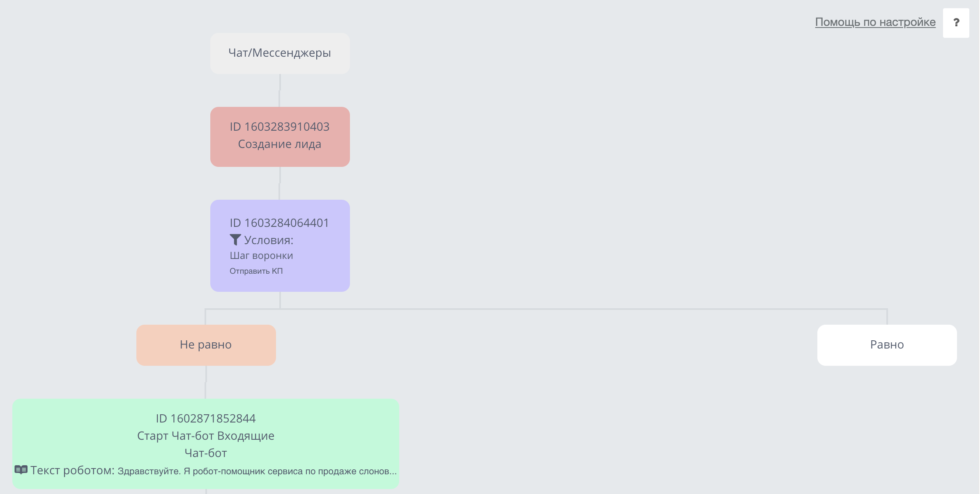Click the connector line below the Чат/Мессенджеры block
This screenshot has height=494, width=980.
coord(280,90)
